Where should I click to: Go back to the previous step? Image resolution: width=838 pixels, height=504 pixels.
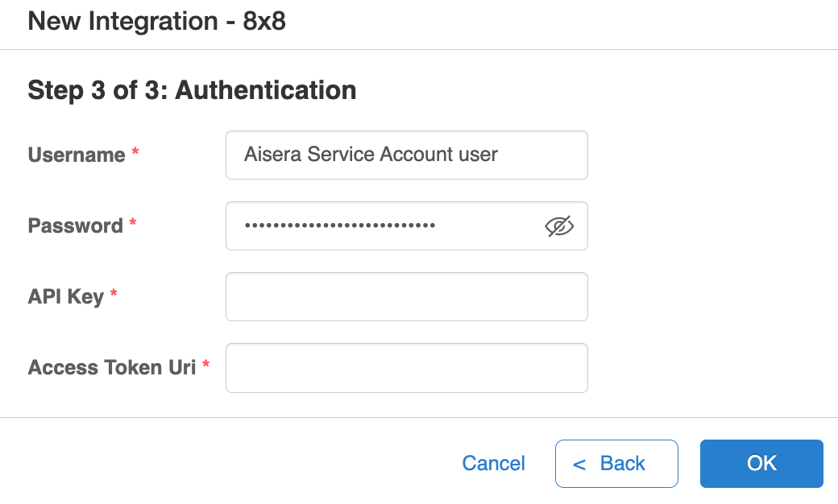click(x=616, y=464)
